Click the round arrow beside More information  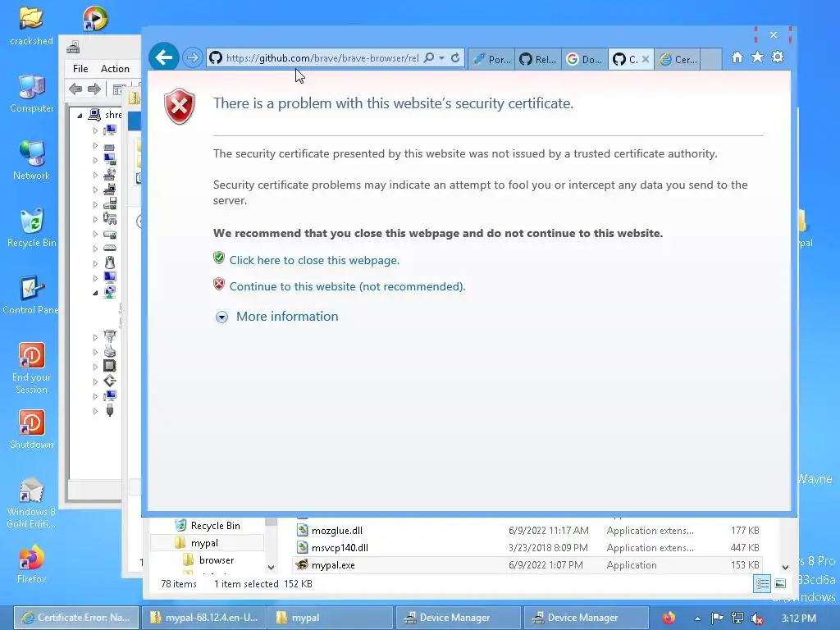pyautogui.click(x=221, y=317)
